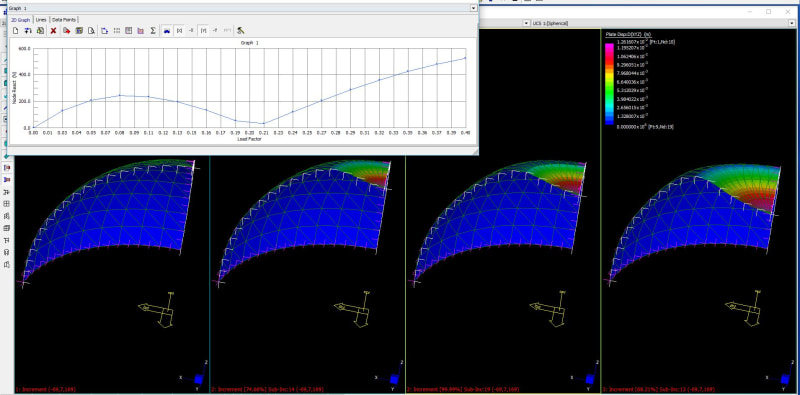Click the table icon after red arrow page
This screenshot has height=395, width=800.
pyautogui.click(x=79, y=31)
